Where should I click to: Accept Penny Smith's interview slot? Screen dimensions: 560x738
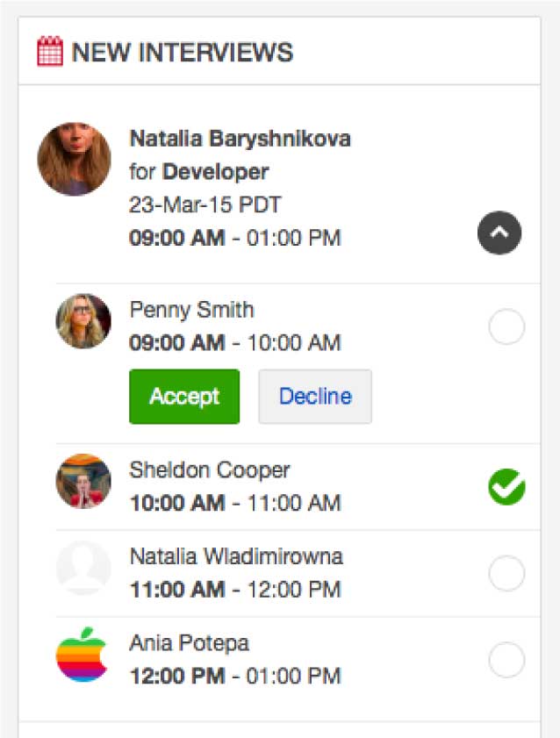[x=184, y=397]
